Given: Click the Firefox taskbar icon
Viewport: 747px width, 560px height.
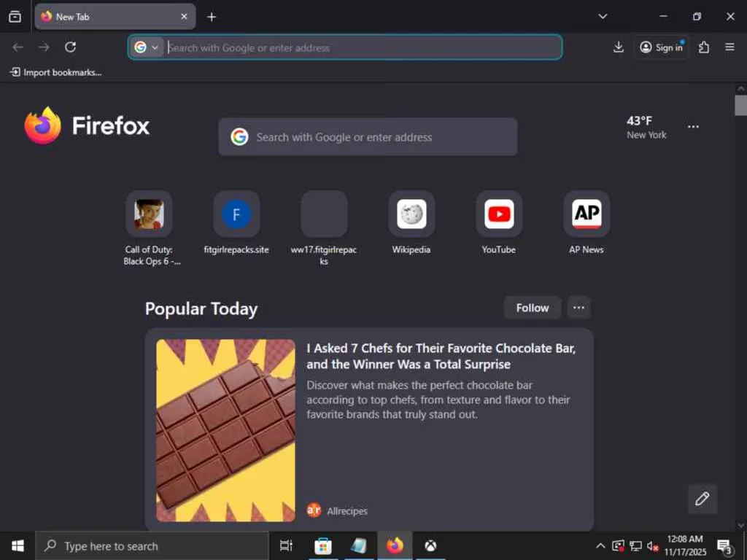Looking at the screenshot, I should click(395, 545).
